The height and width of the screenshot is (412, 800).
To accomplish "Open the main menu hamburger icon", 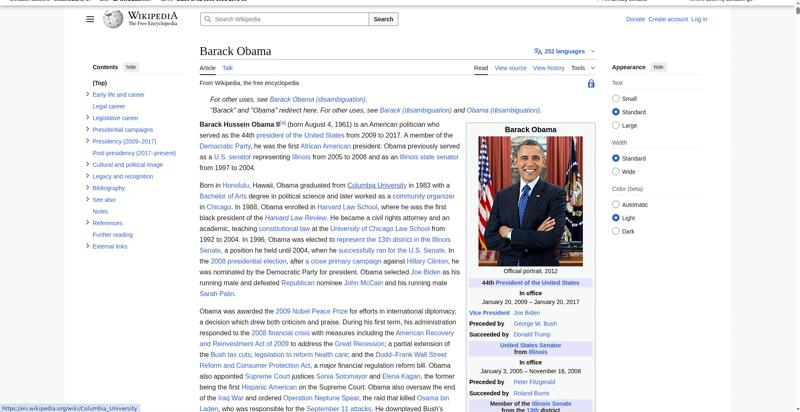I will 90,19.
